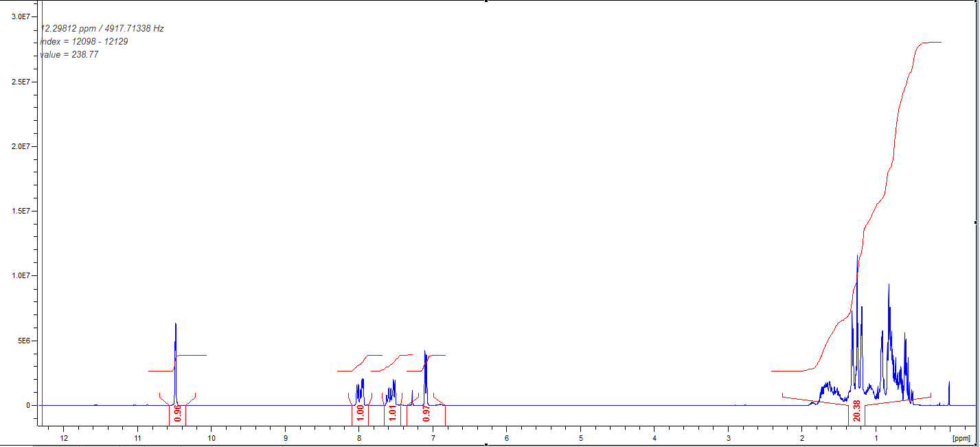
Task: Click the 12 ppm axis tick label
Action: click(64, 437)
